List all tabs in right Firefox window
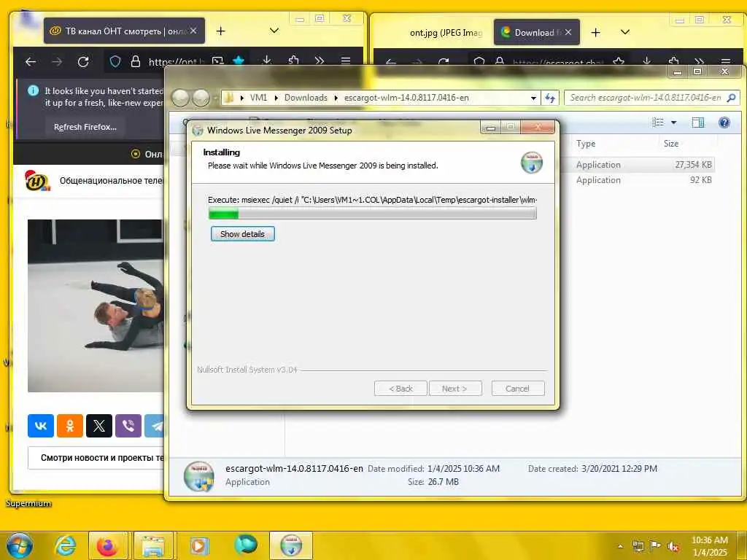Viewport: 747px width, 560px height. (x=625, y=32)
